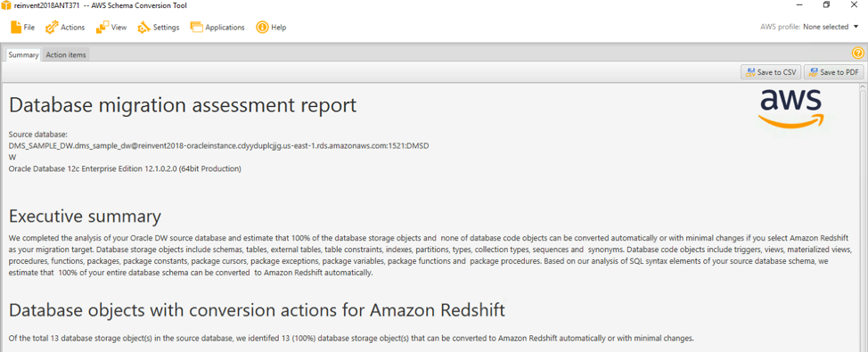Click the 'Executive summary' heading
The height and width of the screenshot is (352, 868).
85,216
